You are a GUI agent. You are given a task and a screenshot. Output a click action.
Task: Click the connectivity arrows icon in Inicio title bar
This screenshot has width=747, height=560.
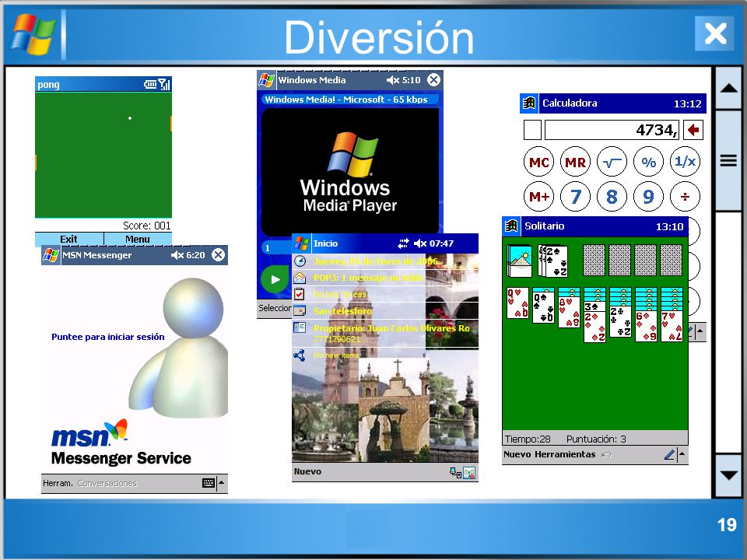[x=403, y=243]
